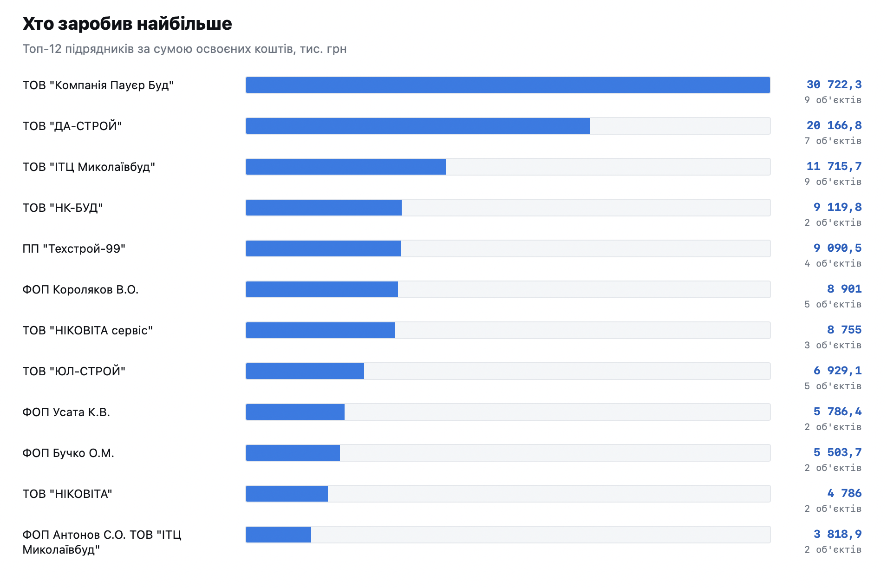The image size is (887, 588).
Task: Open the ФОП Короляков В.О. entry
Action: [80, 289]
